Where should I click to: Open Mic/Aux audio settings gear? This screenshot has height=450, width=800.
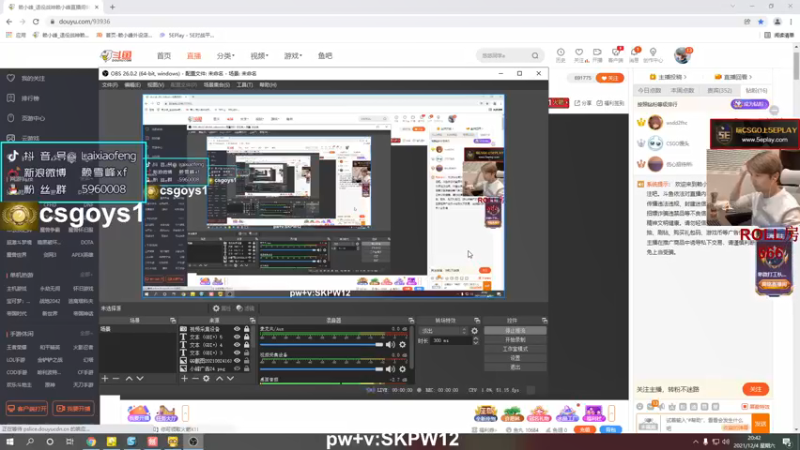[403, 345]
